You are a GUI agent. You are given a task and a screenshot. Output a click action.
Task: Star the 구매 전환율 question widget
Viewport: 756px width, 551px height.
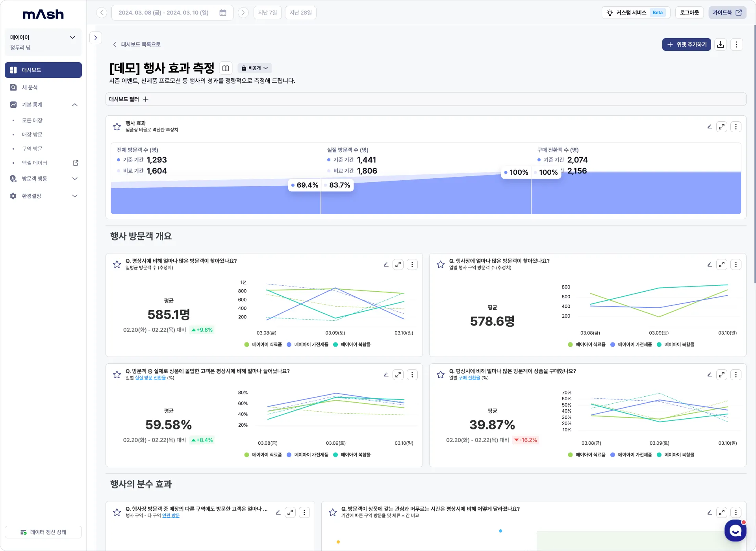coord(441,375)
